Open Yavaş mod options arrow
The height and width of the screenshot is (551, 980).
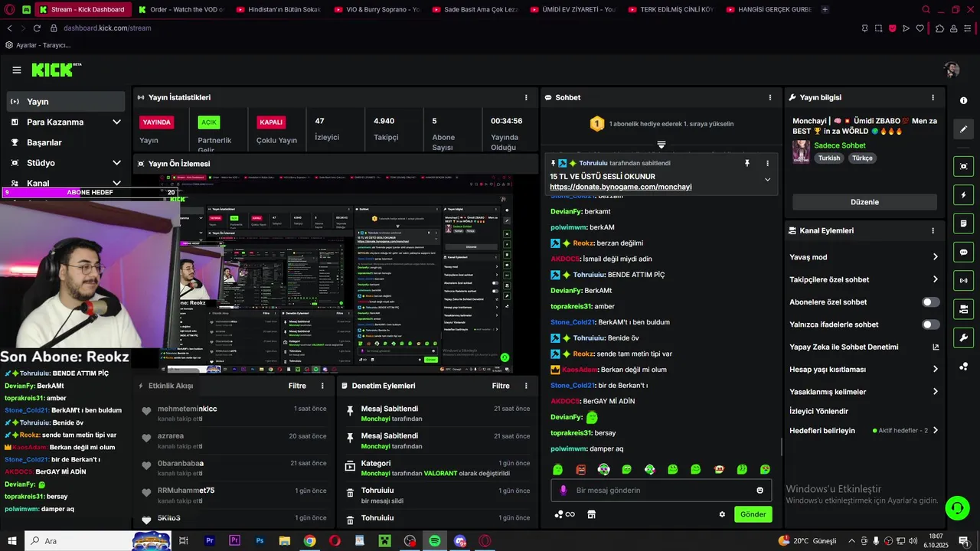[936, 257]
